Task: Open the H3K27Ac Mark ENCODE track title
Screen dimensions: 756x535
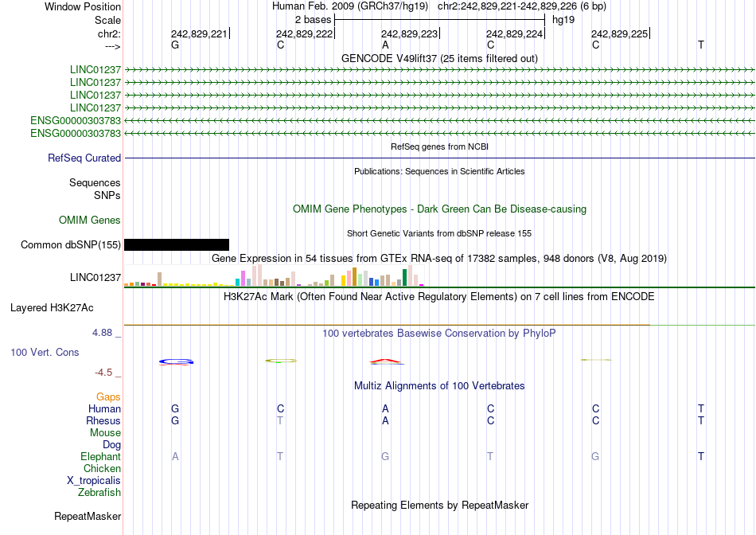Action: coord(439,297)
